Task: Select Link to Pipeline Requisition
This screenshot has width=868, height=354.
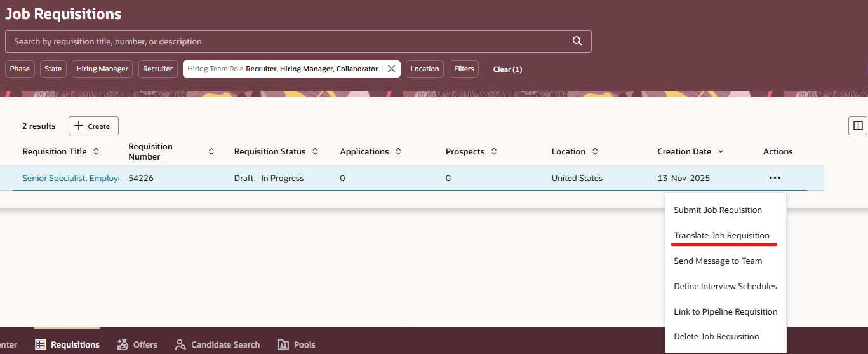Action: 726,311
